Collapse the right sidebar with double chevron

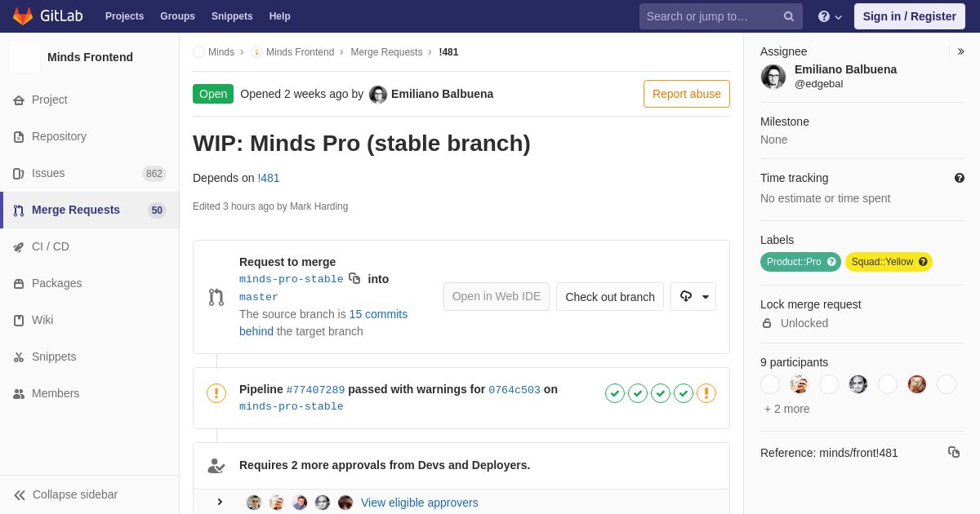click(961, 51)
